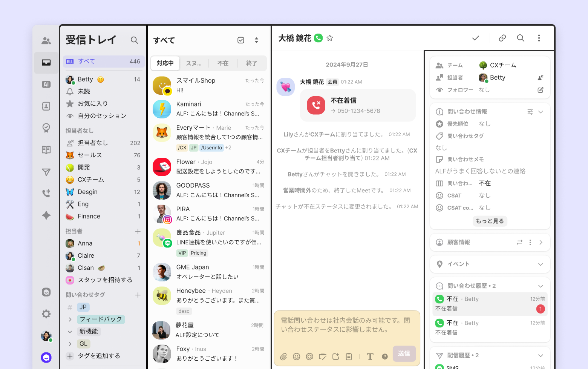The height and width of the screenshot is (369, 588).
Task: Open 自分のセッション filter
Action: click(x=103, y=116)
